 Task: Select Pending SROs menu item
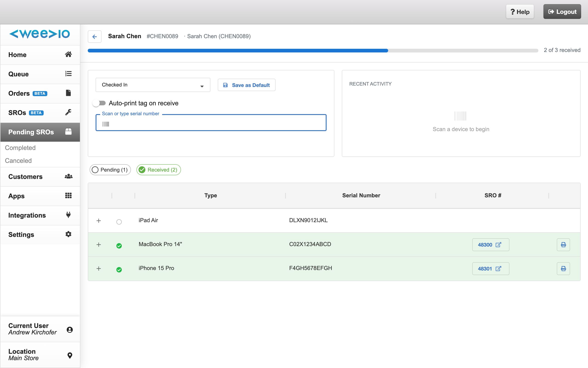point(40,132)
